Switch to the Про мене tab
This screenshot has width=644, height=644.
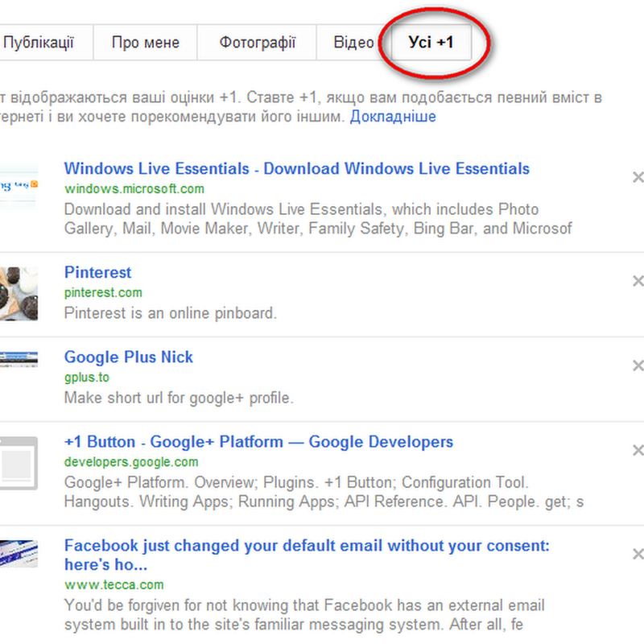(146, 43)
